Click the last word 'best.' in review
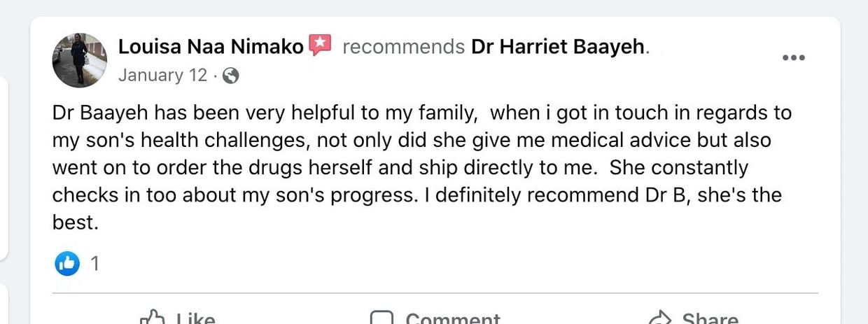Screen dimensions: 868x324 (x=73, y=223)
